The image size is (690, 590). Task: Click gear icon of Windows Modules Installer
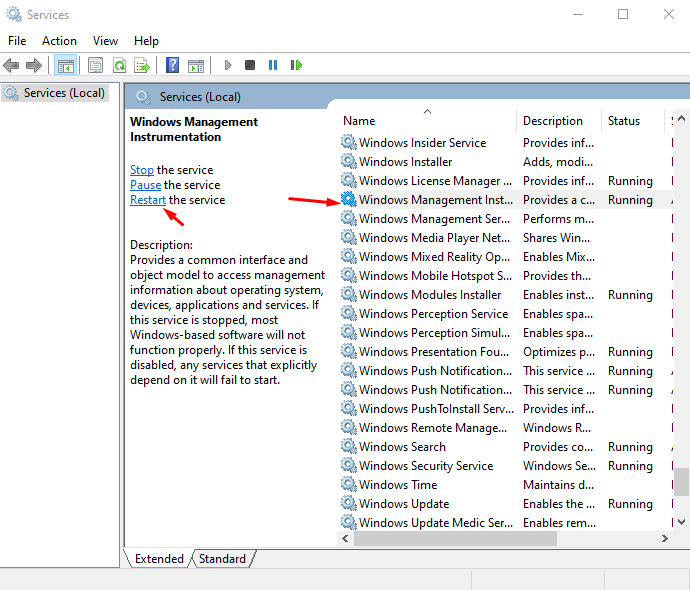coord(349,294)
